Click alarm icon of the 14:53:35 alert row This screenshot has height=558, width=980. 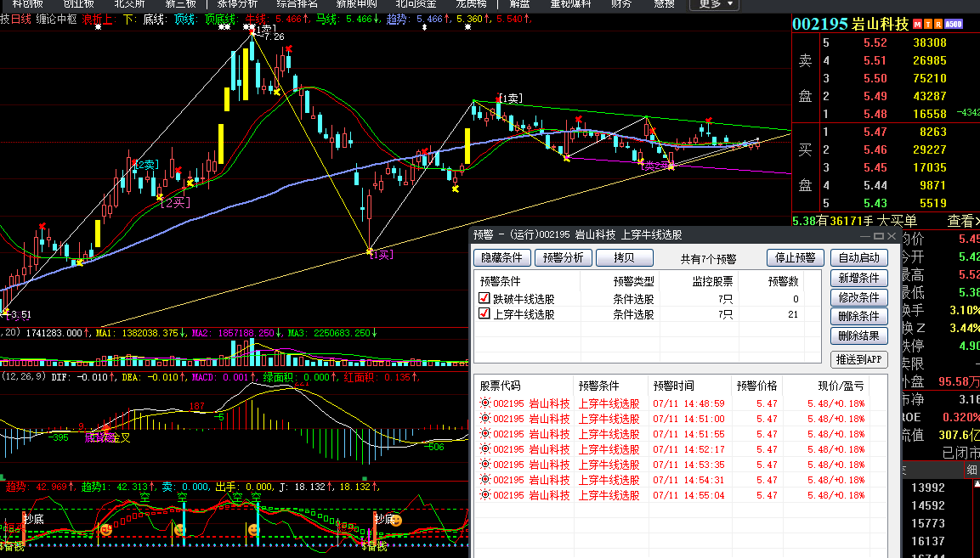click(485, 465)
